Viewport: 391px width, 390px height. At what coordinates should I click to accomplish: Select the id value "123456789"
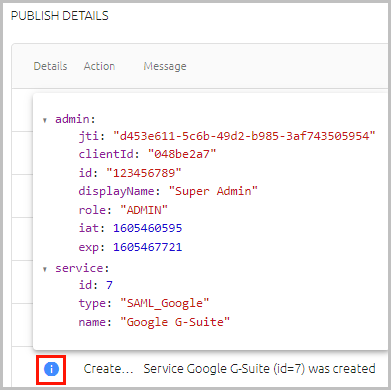coord(144,173)
